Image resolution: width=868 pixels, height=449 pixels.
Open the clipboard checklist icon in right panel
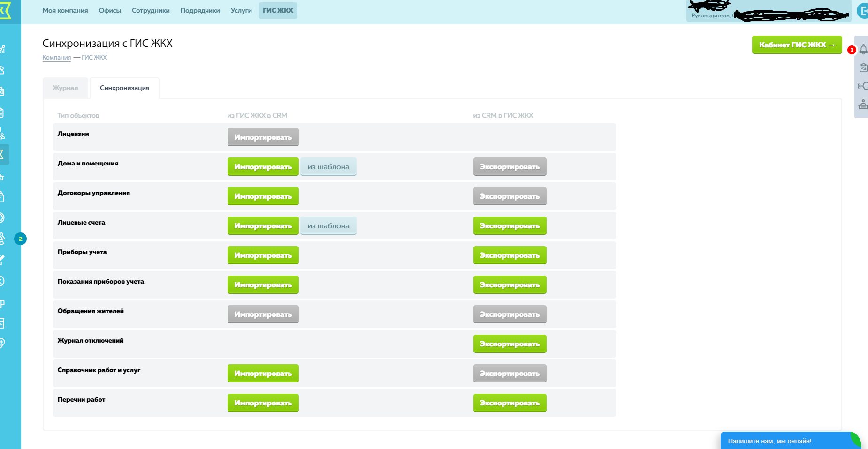coord(863,68)
